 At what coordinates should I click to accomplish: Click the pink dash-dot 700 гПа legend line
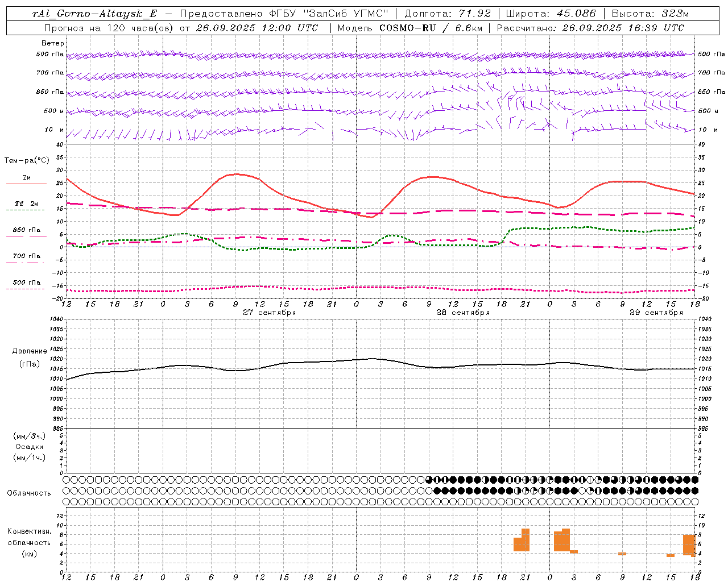pyautogui.click(x=26, y=263)
